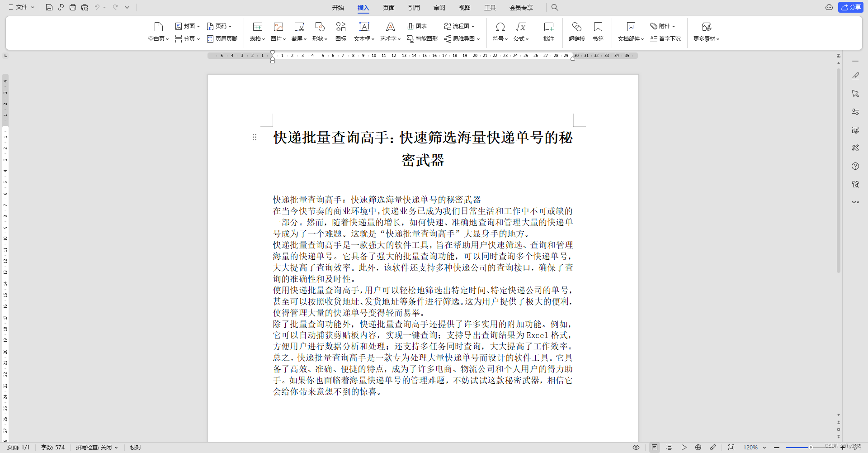This screenshot has height=453, width=868.
Task: Insert a 书签 bookmark
Action: click(x=598, y=32)
